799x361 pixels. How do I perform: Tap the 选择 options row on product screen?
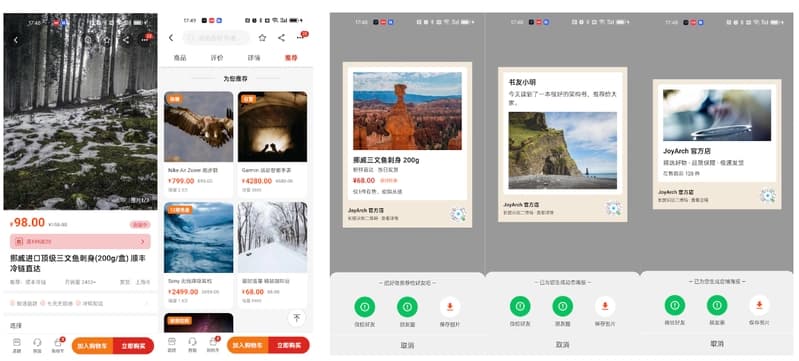81,325
